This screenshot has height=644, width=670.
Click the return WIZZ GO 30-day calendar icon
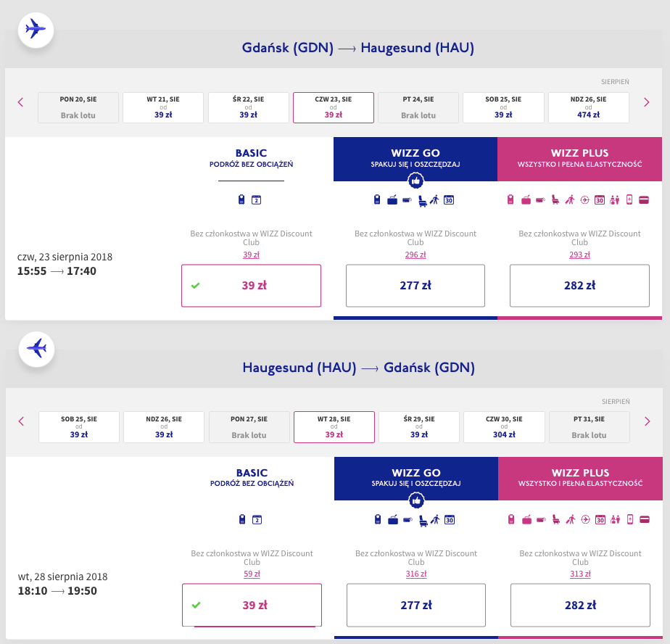(x=450, y=519)
